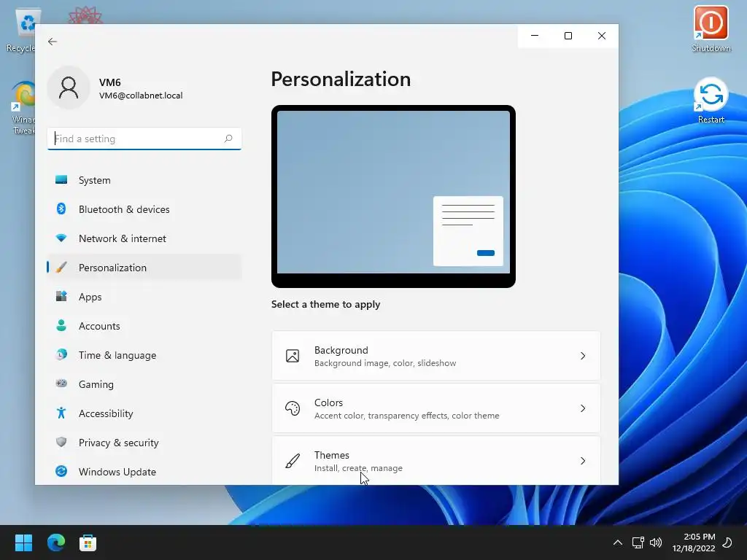Click the Accessibility figure icon
This screenshot has height=560, width=747.
click(61, 413)
